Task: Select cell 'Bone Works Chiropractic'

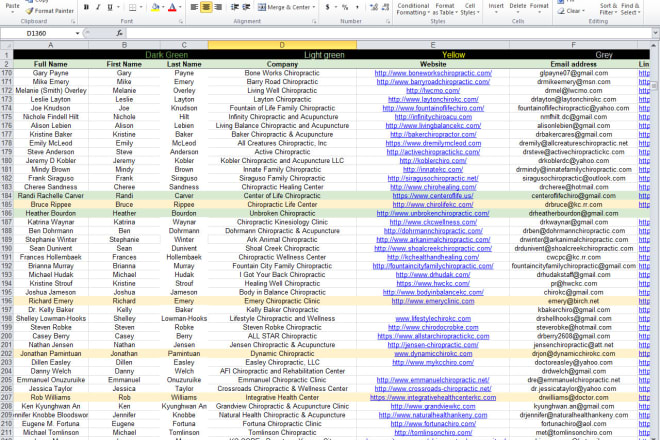Action: tap(282, 73)
